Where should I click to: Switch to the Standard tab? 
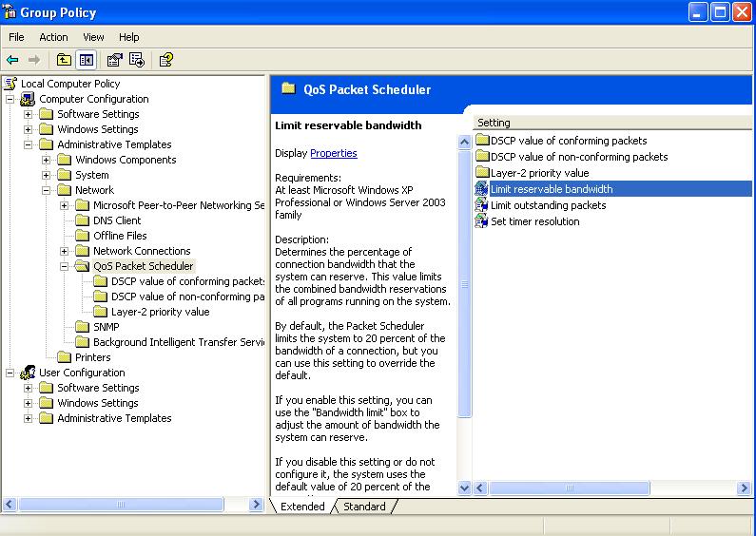[x=364, y=507]
